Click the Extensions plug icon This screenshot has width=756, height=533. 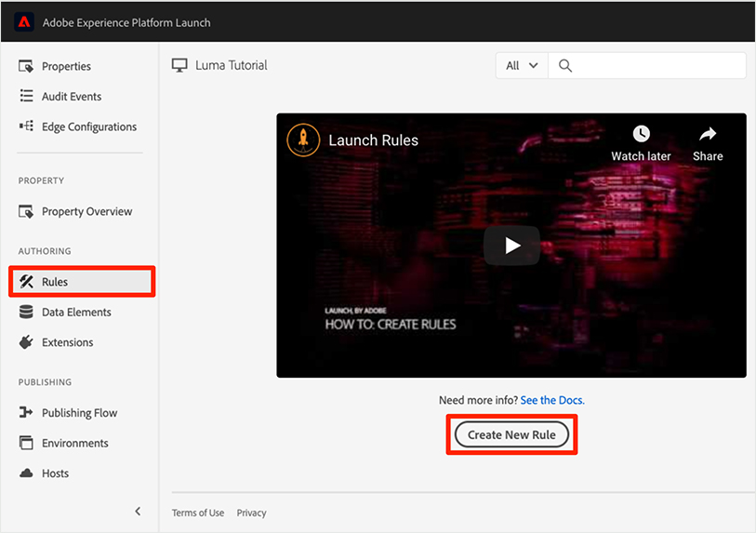[x=26, y=342]
